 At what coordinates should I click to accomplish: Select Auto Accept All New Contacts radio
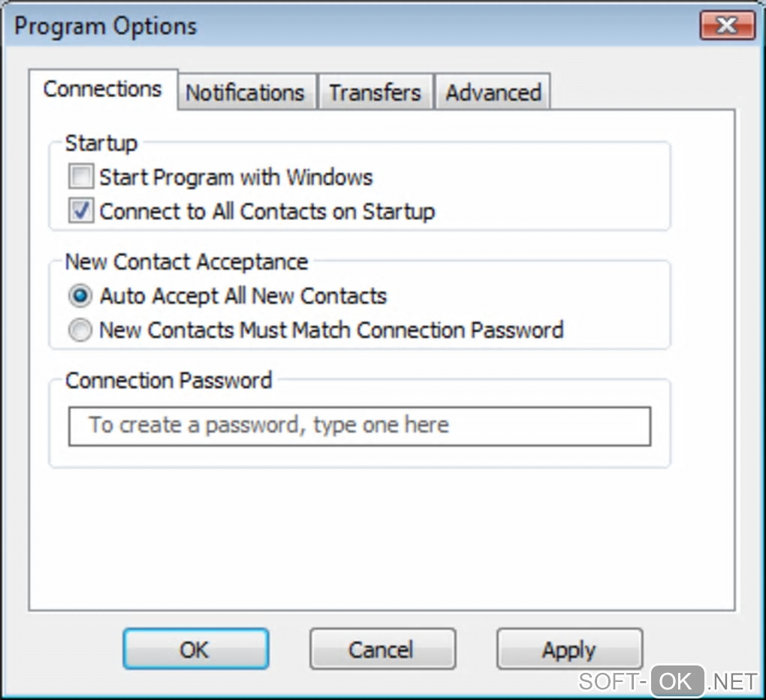[80, 296]
